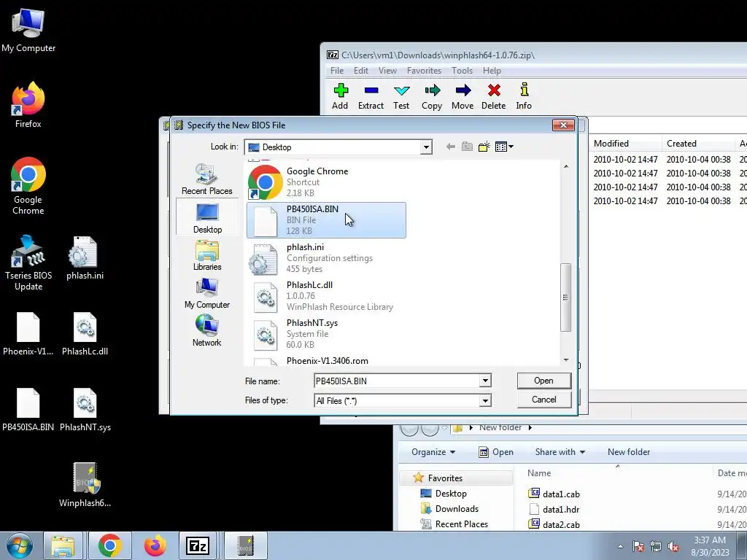Click Chrome icon on the taskbar
Image resolution: width=747 pixels, height=560 pixels.
pos(110,545)
